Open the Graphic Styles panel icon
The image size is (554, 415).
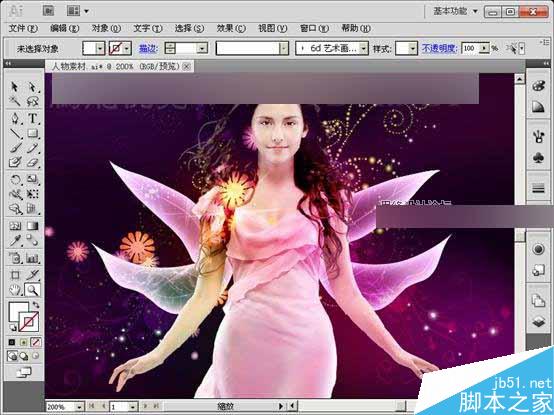(538, 271)
